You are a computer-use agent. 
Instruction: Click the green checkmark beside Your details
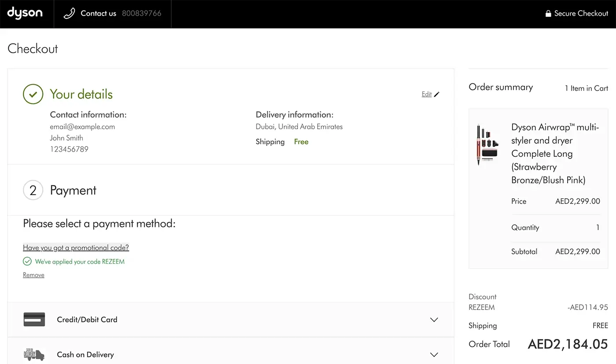[33, 94]
